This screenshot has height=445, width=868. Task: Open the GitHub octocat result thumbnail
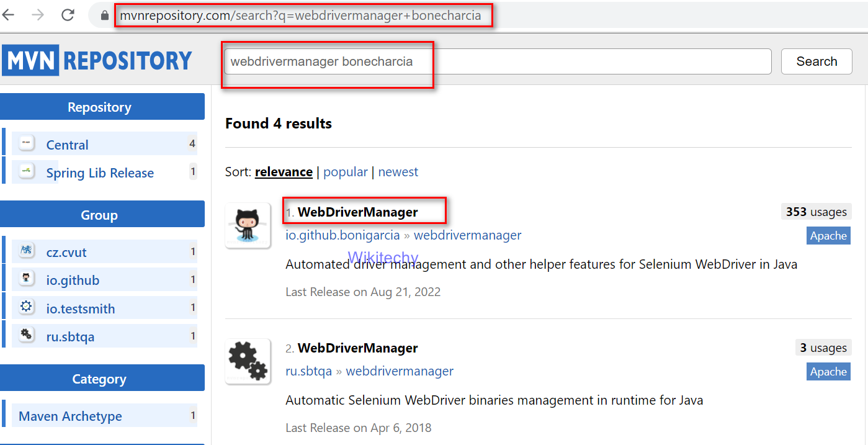248,225
